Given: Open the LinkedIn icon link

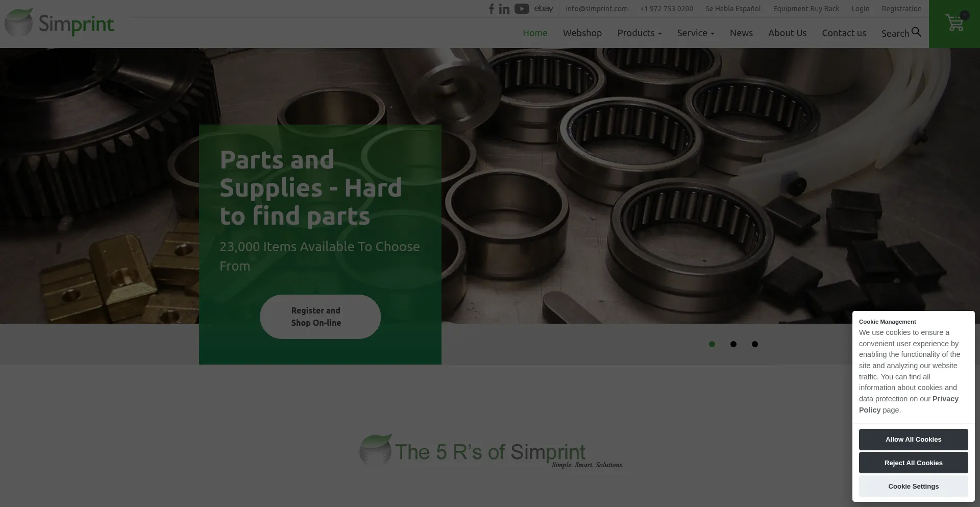Looking at the screenshot, I should pos(504,9).
